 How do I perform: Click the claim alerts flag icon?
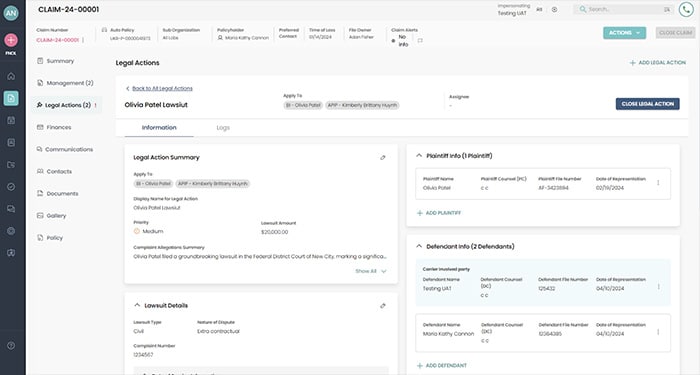[x=420, y=41]
